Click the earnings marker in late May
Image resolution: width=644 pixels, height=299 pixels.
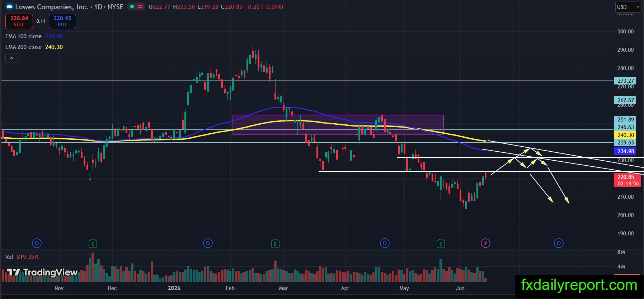click(x=441, y=243)
